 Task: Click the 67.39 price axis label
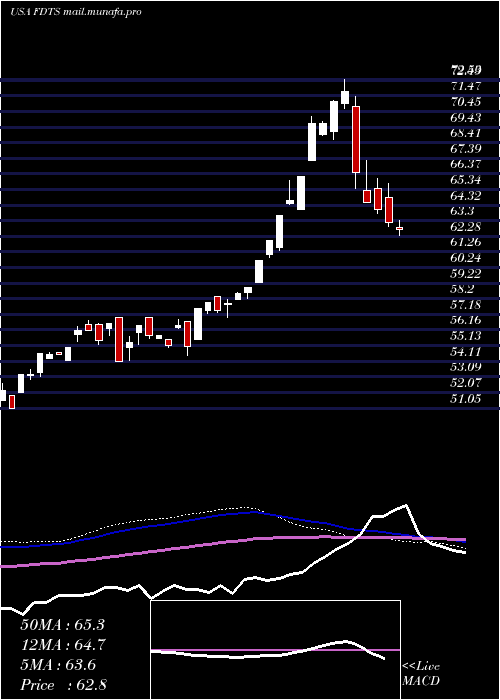coord(466,148)
